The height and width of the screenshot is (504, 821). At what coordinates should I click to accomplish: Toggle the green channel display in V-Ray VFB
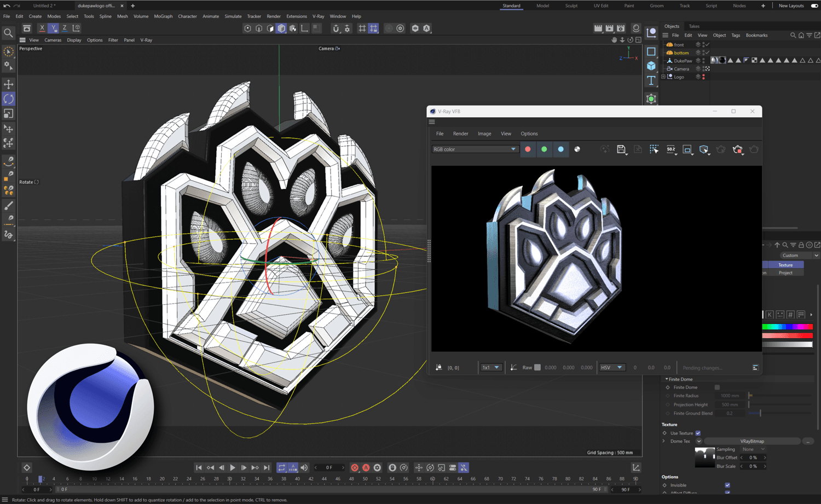544,149
